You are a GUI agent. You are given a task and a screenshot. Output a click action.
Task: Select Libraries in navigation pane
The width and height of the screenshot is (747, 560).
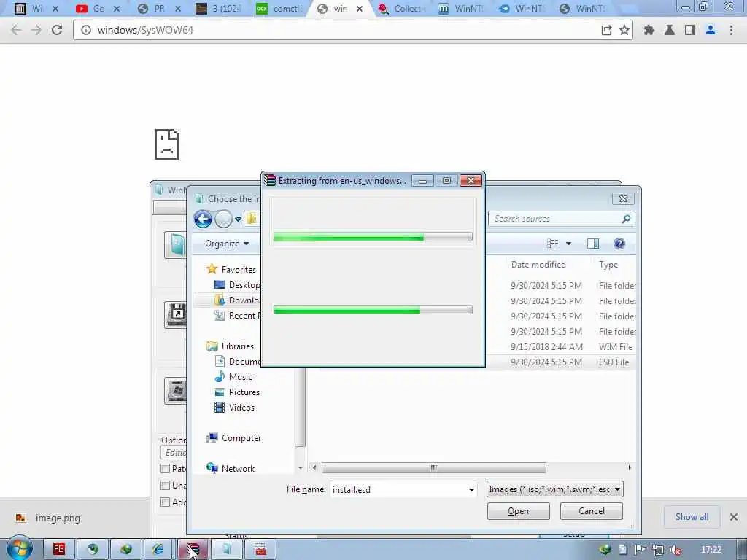231,346
